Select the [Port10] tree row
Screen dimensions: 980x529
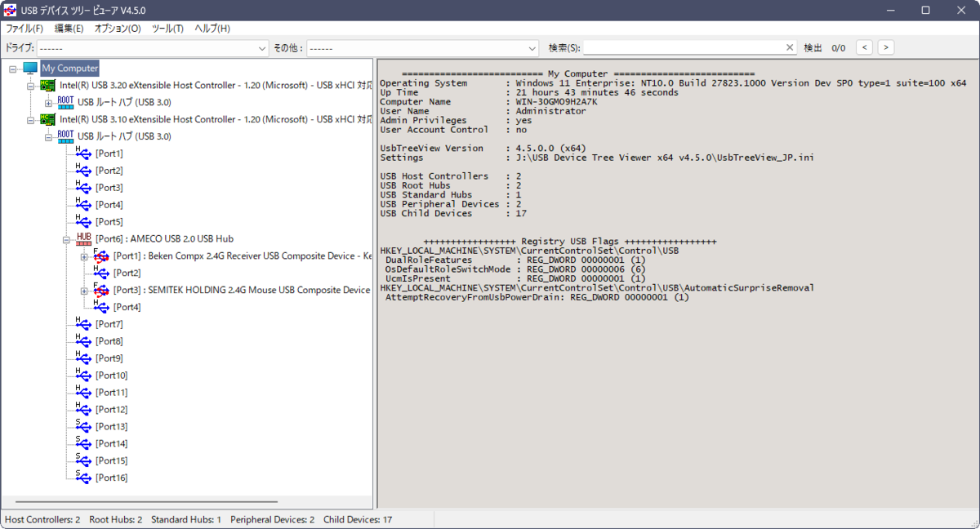(111, 376)
